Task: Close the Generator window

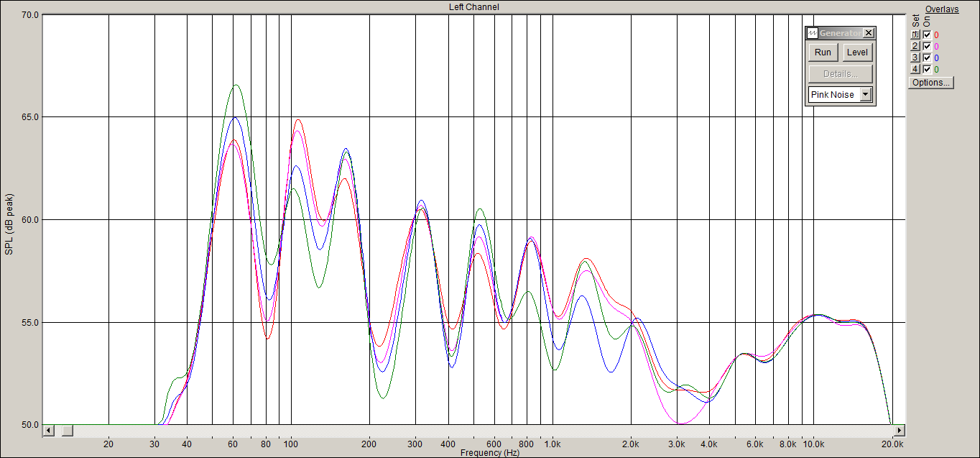Action: point(868,33)
